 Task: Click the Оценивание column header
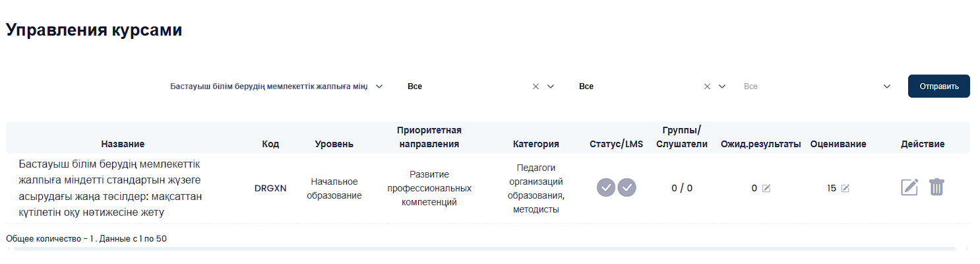click(838, 144)
